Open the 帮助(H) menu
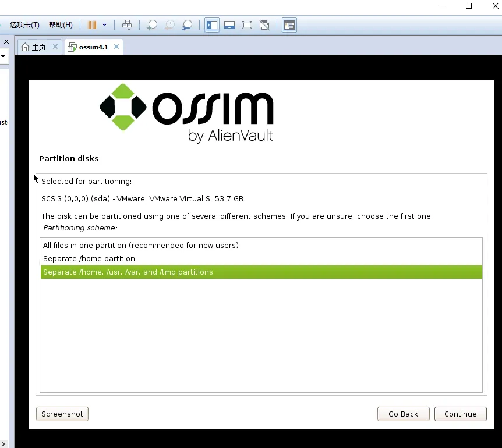Image resolution: width=502 pixels, height=448 pixels. [x=61, y=25]
